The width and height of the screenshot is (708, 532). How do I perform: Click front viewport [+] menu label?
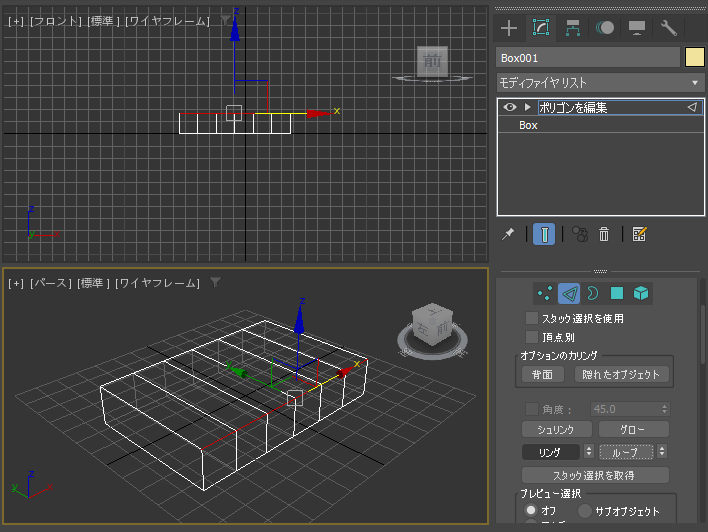point(16,21)
